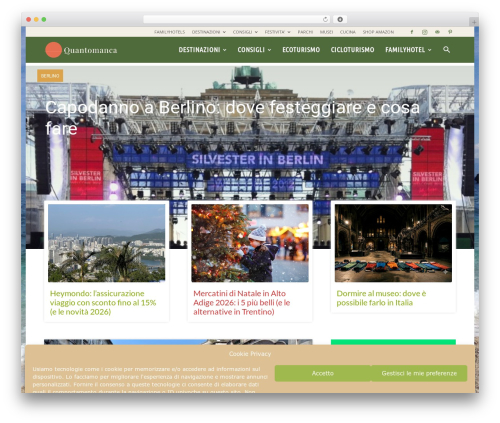Open Familyhotels link in top bar
This screenshot has width=500, height=423.
click(x=169, y=32)
